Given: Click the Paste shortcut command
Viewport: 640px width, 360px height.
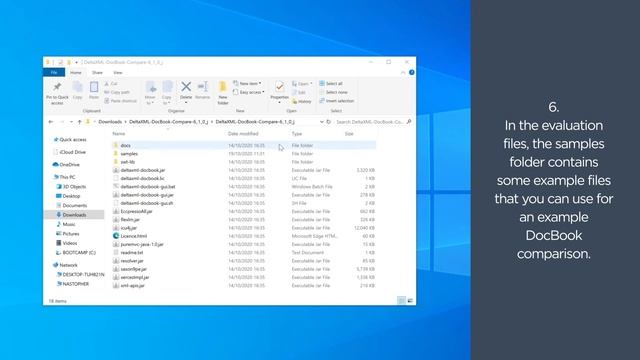Looking at the screenshot, I should tap(120, 101).
